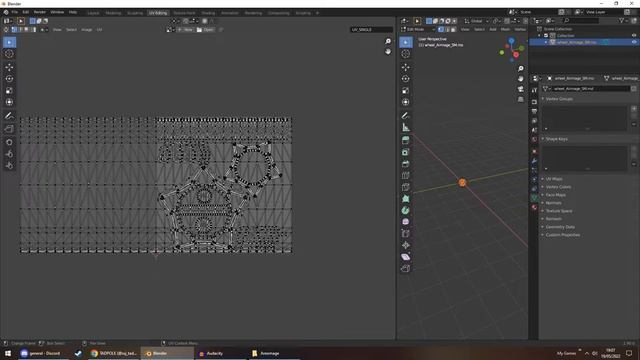Screen dimensions: 640x360
Task: Activate the Grab sculpt tool in UV editor
Action: pos(9,142)
